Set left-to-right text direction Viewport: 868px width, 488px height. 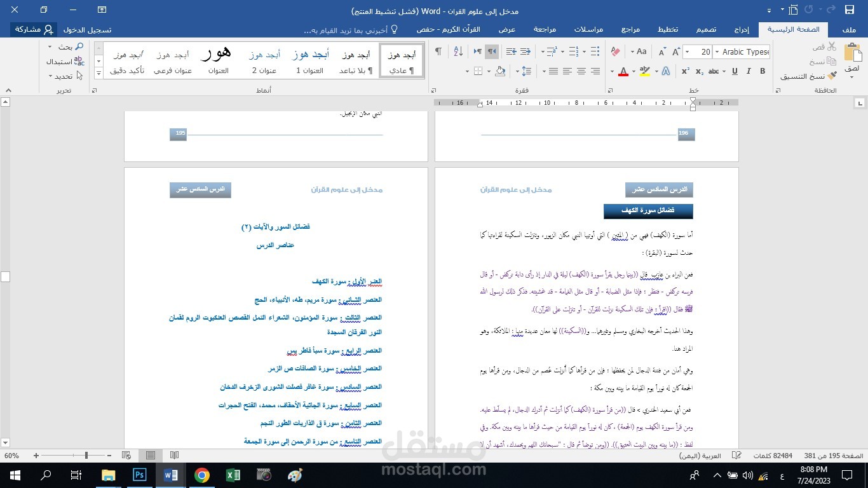(x=478, y=51)
